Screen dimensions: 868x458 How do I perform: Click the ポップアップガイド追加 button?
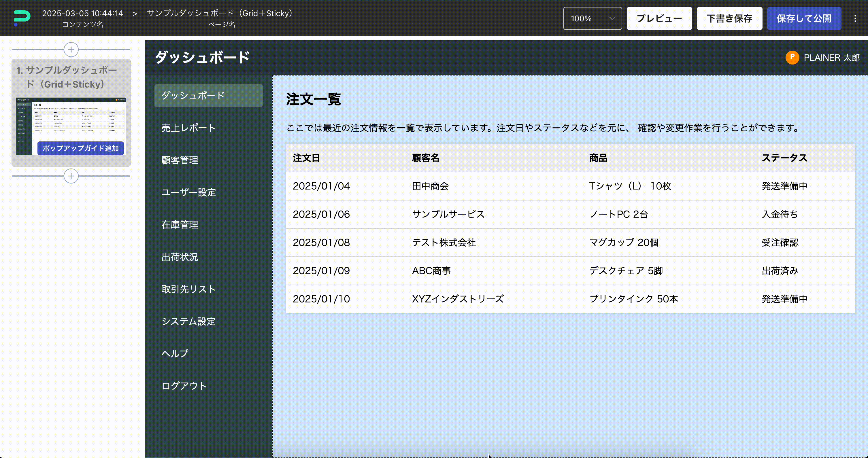80,148
